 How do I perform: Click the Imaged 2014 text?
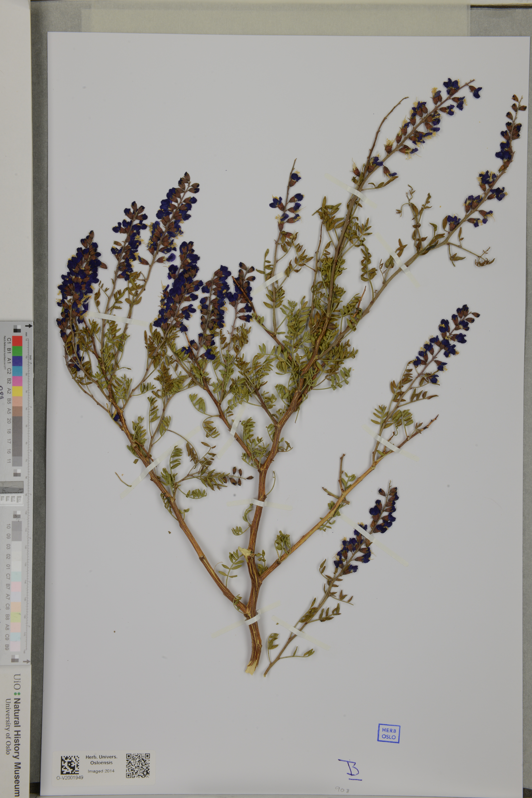101,771
